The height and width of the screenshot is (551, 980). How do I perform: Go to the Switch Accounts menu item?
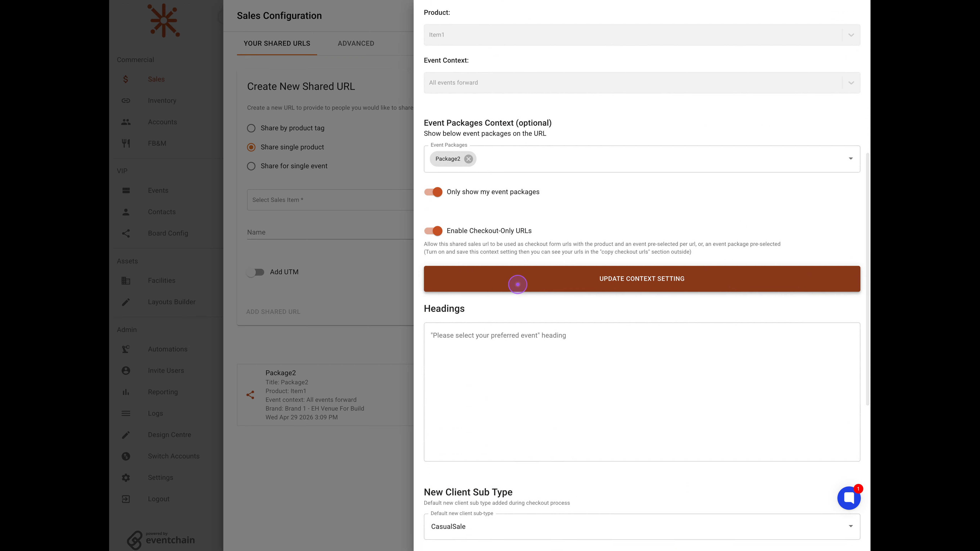tap(173, 456)
